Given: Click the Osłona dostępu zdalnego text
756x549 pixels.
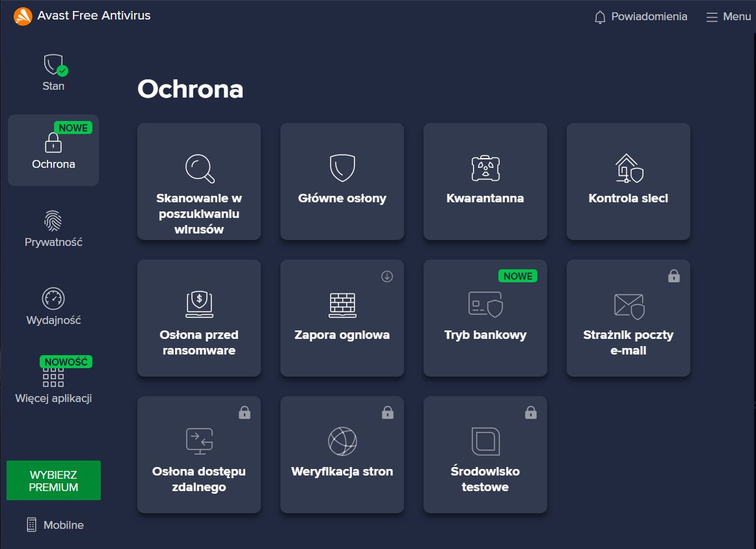Looking at the screenshot, I should pos(199,479).
